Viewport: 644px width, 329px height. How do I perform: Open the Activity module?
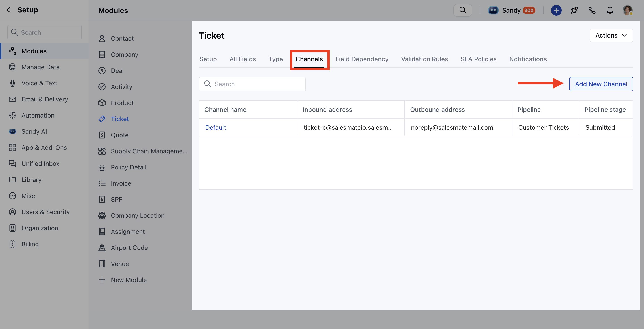[121, 87]
